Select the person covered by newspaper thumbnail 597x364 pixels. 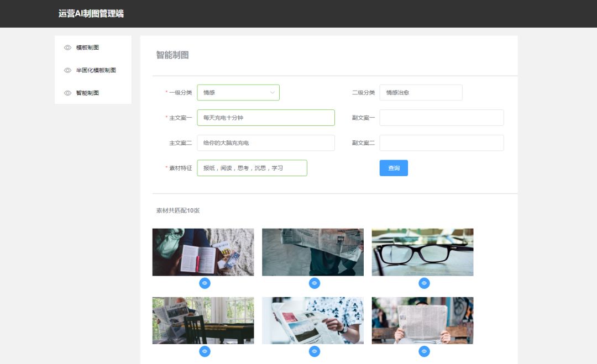click(312, 252)
